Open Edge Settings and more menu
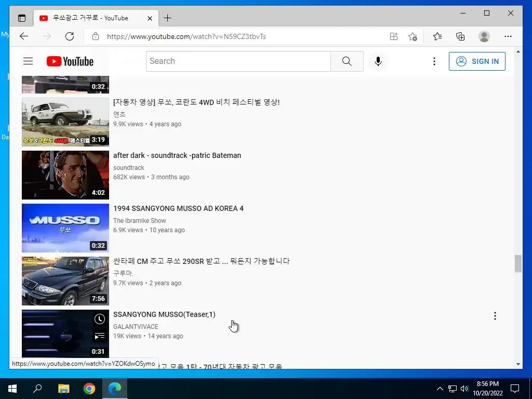Image resolution: width=532 pixels, height=399 pixels. (x=508, y=36)
